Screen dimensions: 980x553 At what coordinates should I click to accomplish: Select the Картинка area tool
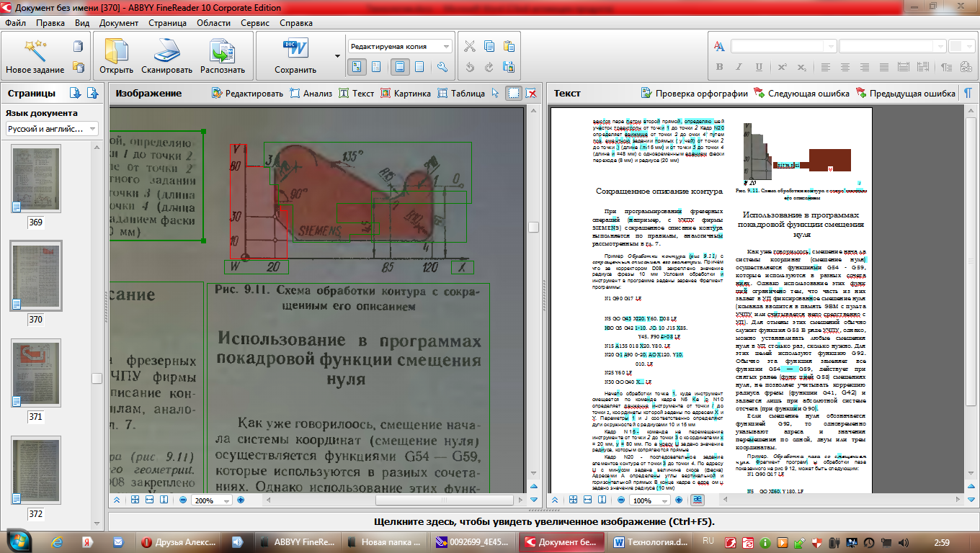point(406,93)
